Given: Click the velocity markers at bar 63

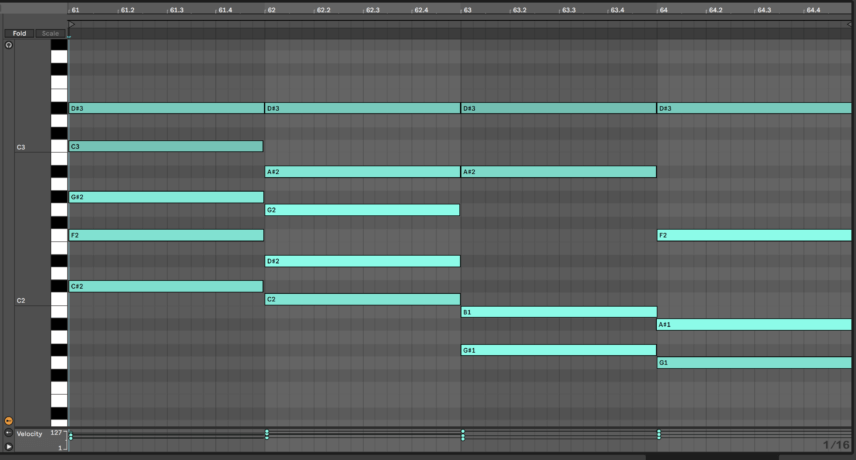Looking at the screenshot, I should 463,435.
